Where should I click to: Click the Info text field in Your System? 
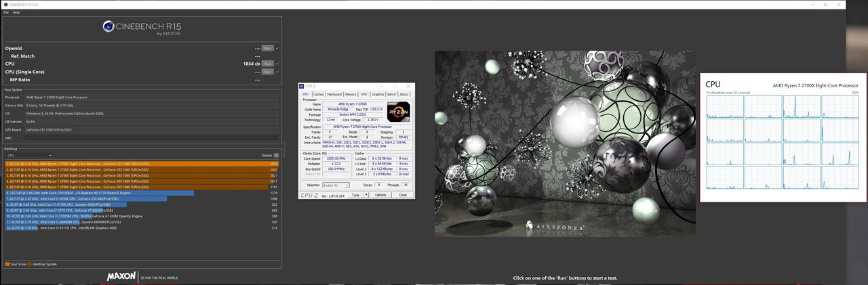(151, 137)
